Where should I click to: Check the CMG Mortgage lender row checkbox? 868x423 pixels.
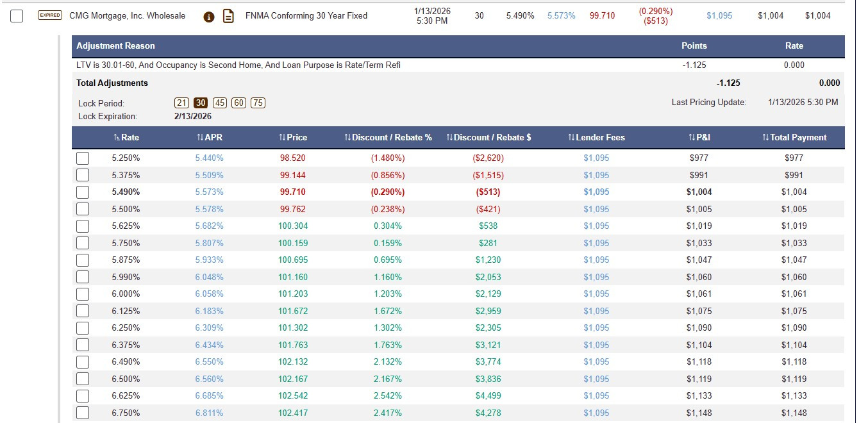click(x=17, y=16)
